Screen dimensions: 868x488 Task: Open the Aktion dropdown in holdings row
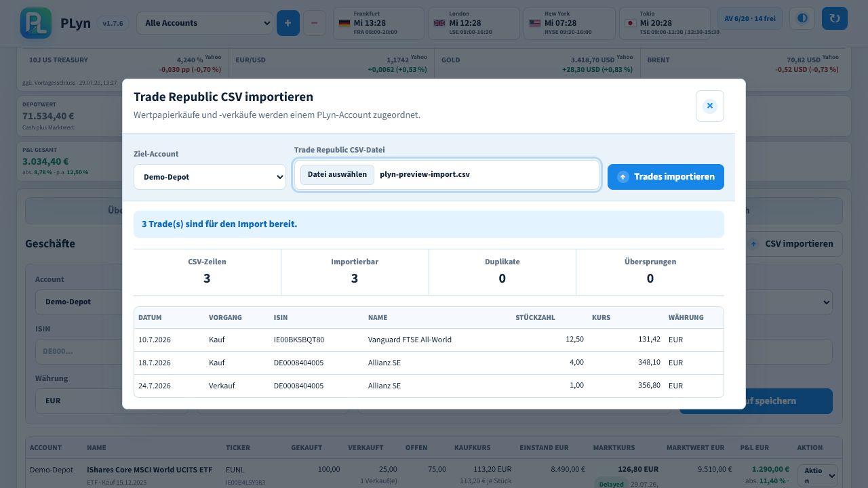[x=818, y=475]
